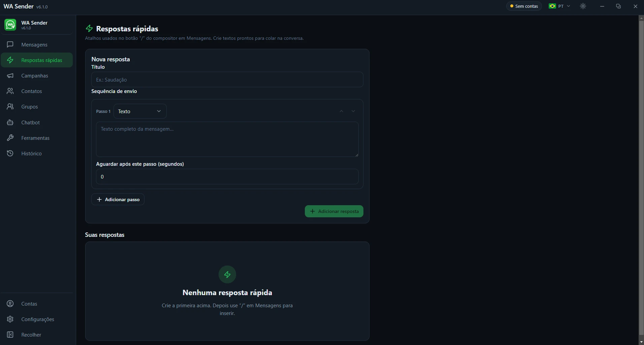This screenshot has width=644, height=345.
Task: Open the Mensagens chat icon in sidebar
Action: click(x=10, y=44)
